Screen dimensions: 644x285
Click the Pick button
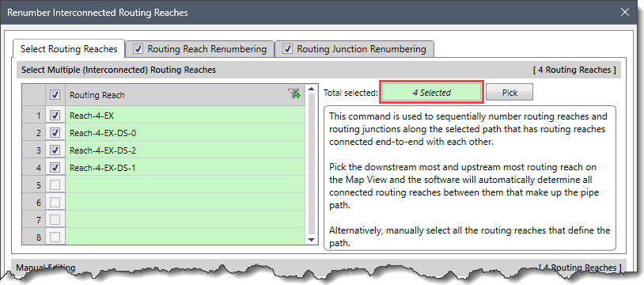click(x=510, y=93)
